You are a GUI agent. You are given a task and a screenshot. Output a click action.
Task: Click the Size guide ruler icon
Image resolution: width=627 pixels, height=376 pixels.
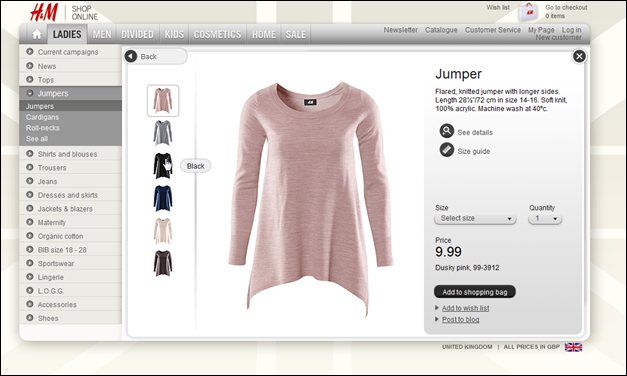pyautogui.click(x=447, y=150)
